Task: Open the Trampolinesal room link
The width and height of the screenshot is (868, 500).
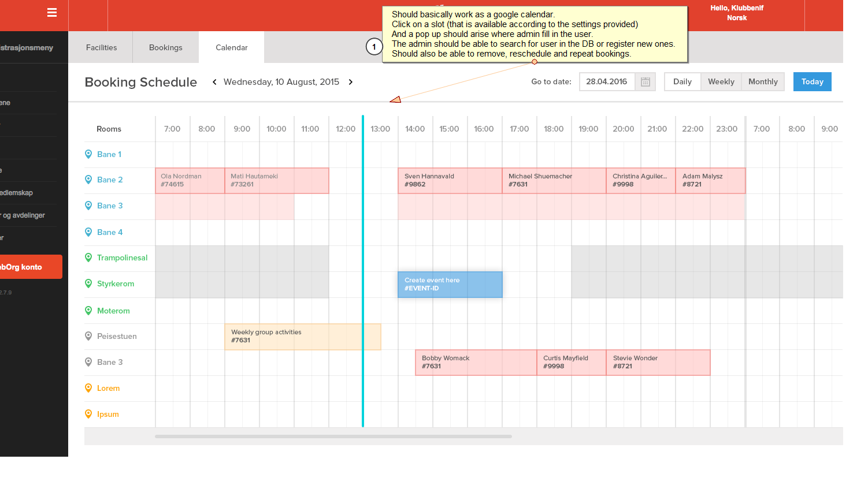Action: pos(122,258)
